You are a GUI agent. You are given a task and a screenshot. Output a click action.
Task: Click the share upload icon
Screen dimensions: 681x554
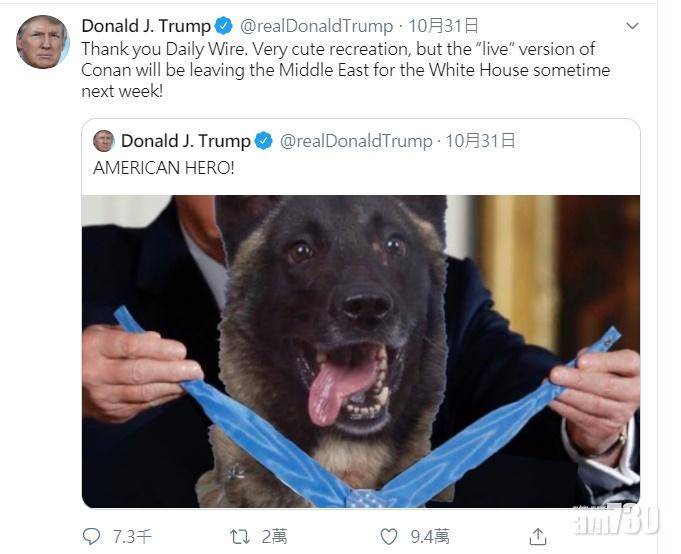(538, 537)
